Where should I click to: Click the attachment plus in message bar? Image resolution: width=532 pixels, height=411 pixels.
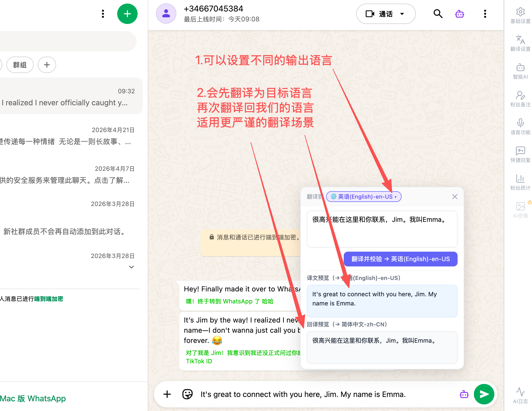coord(167,394)
